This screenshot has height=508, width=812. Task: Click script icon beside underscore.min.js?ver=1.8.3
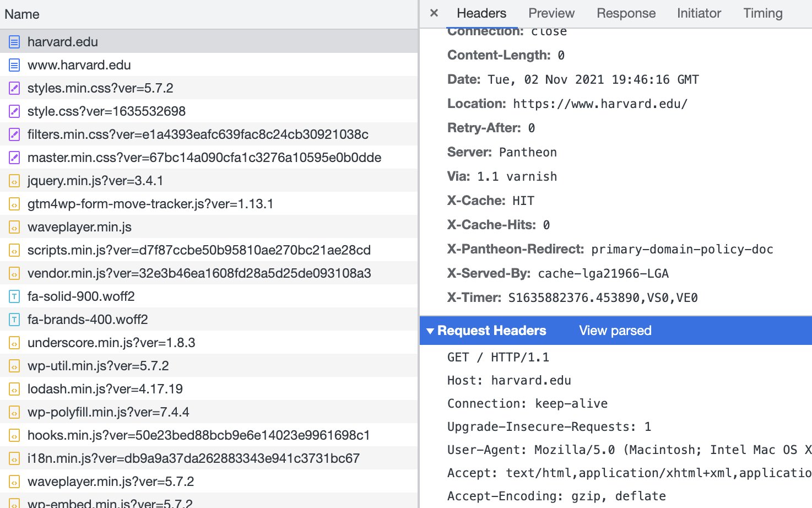[x=14, y=343]
